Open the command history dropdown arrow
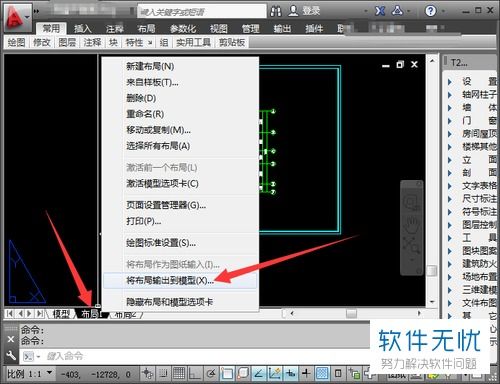Image resolution: width=500 pixels, height=384 pixels. [38, 357]
